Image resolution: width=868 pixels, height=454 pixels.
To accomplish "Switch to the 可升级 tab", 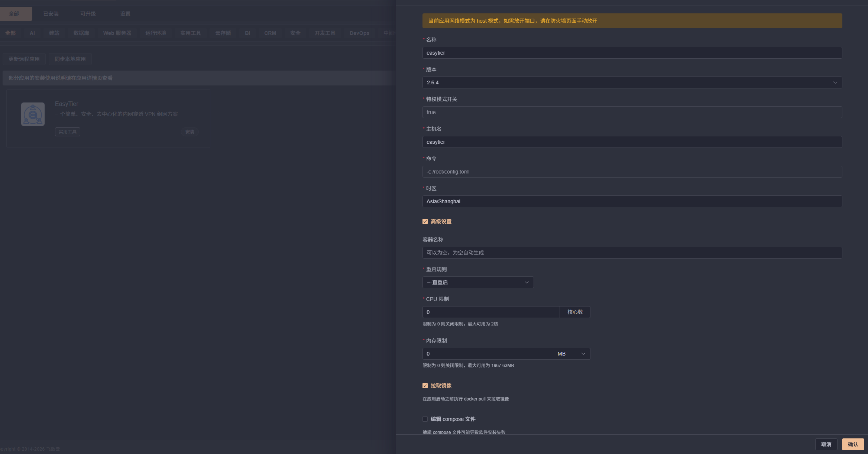I will [x=88, y=14].
